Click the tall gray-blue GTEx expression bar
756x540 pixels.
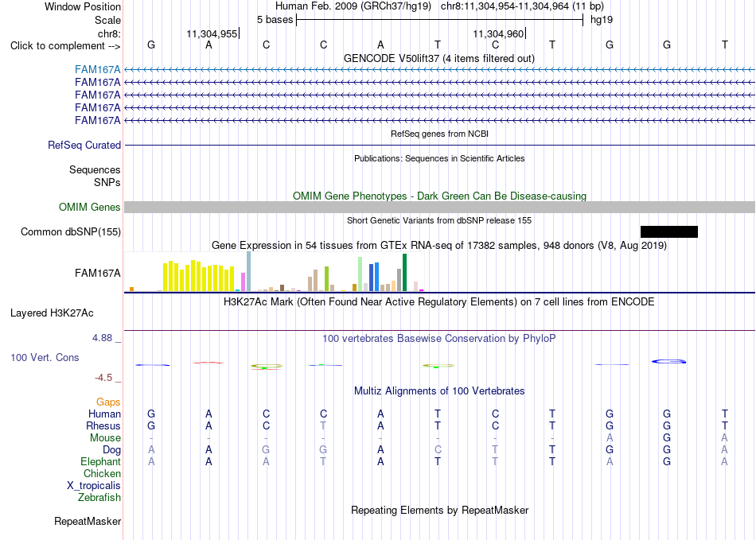coord(248,271)
